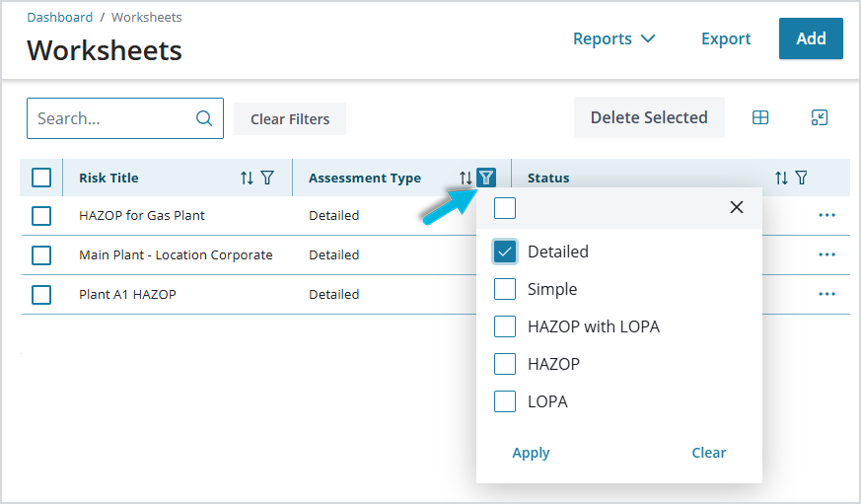Sort the Risk Title column

click(247, 178)
